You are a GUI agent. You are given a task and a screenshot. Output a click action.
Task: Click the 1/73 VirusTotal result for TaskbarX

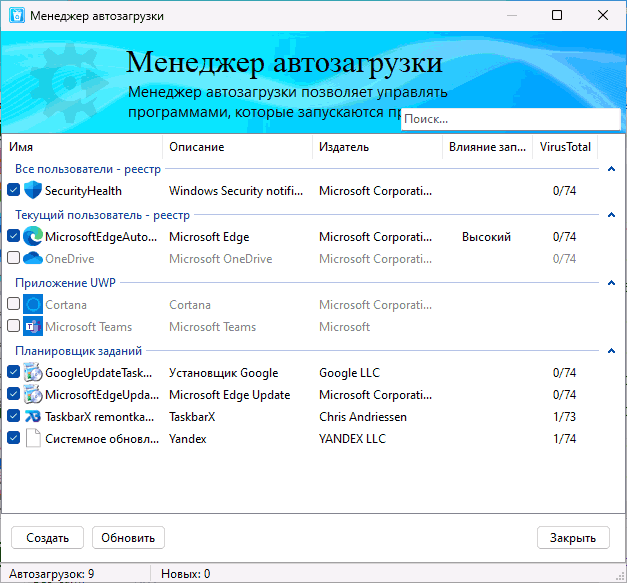[564, 417]
